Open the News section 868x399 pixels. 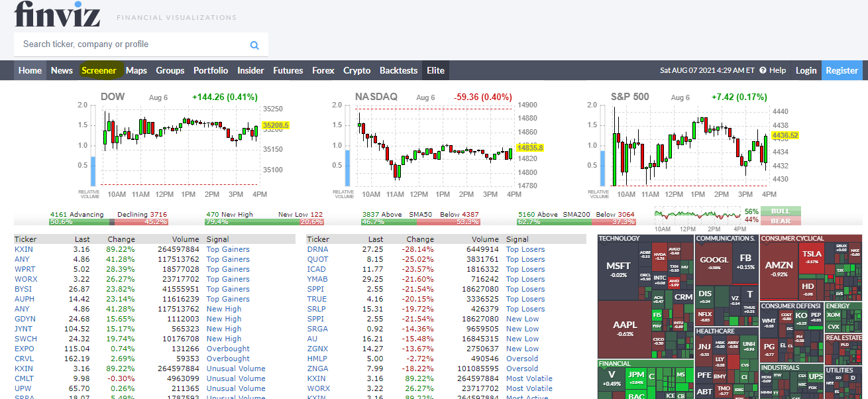pyautogui.click(x=62, y=70)
